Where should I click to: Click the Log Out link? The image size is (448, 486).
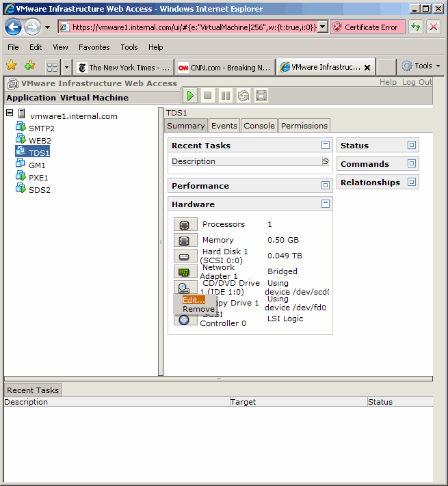[417, 82]
